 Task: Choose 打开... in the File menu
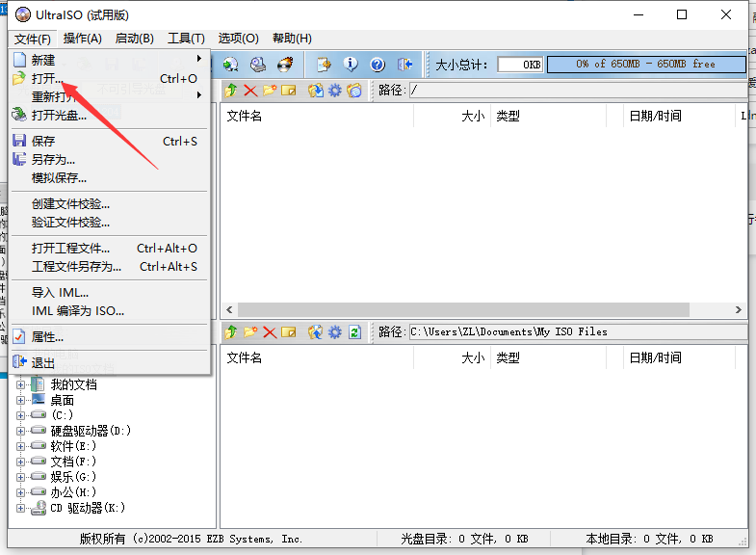coord(110,79)
